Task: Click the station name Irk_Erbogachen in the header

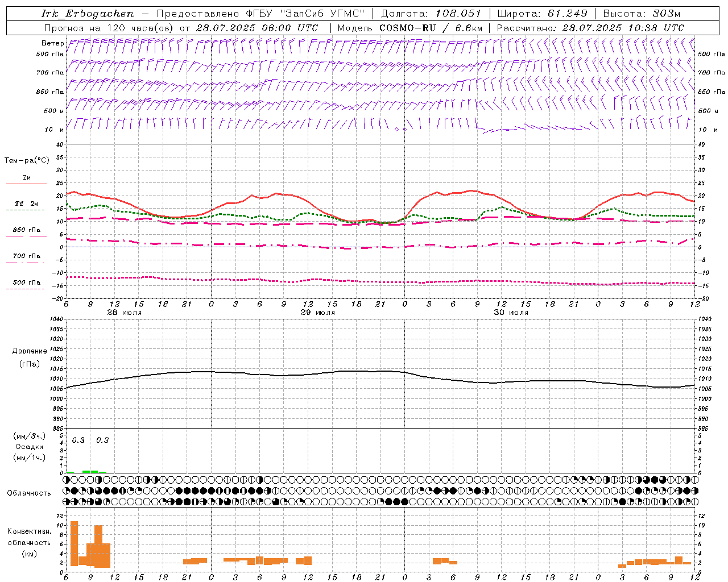Action: (88, 14)
